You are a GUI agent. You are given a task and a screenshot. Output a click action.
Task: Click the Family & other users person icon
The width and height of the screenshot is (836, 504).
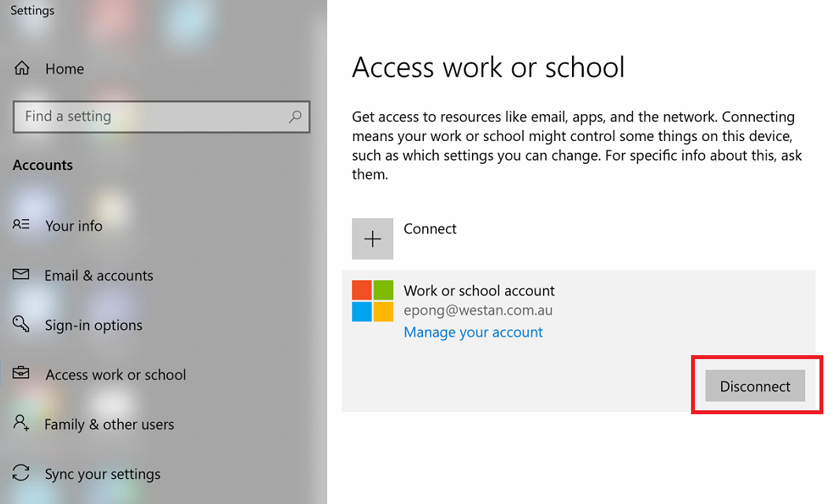(21, 424)
